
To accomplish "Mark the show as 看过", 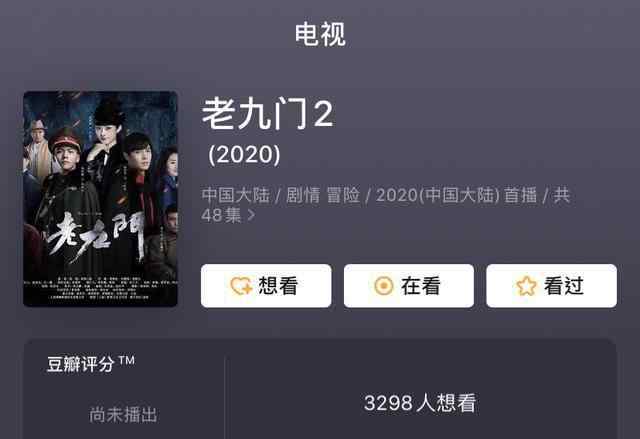I will [551, 286].
